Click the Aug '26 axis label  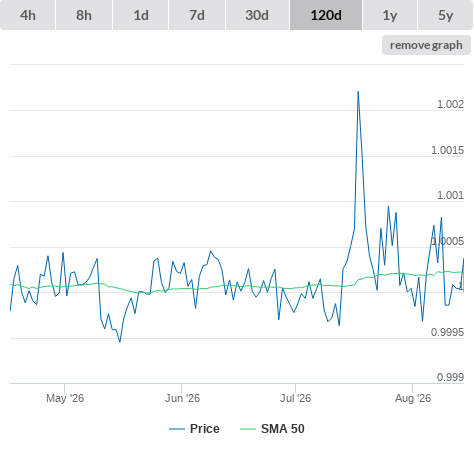(x=413, y=398)
